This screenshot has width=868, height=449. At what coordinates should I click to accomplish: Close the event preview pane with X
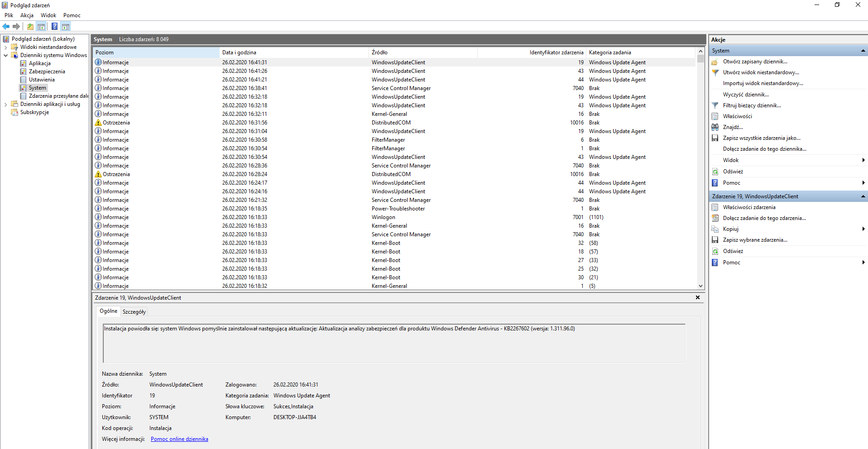[698, 297]
